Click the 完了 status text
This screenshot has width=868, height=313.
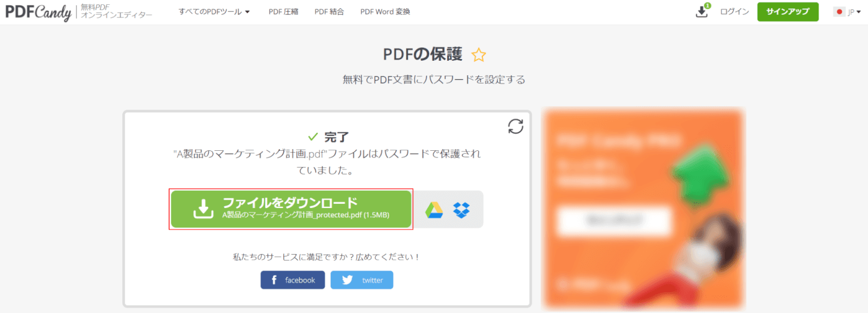337,137
